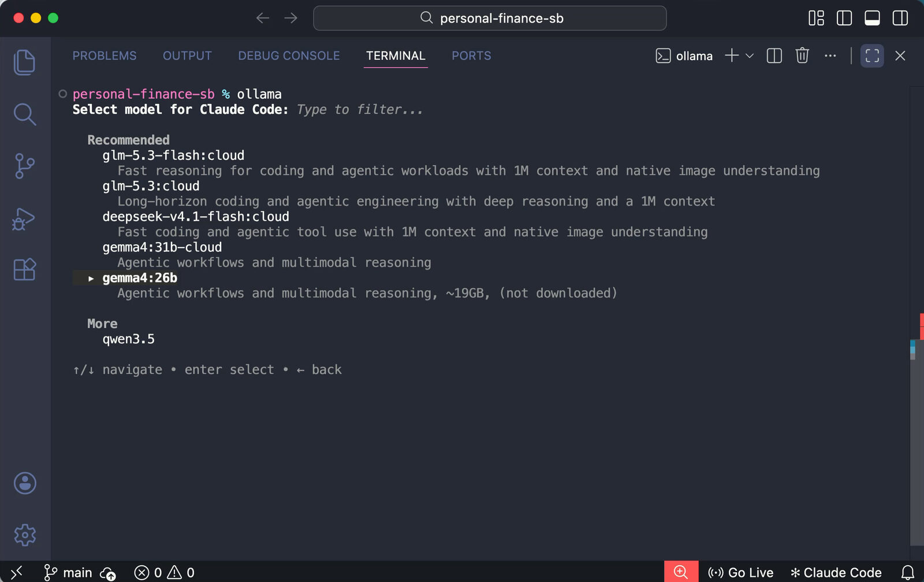This screenshot has width=924, height=582.
Task: Open the Accounts menu
Action: point(25,483)
